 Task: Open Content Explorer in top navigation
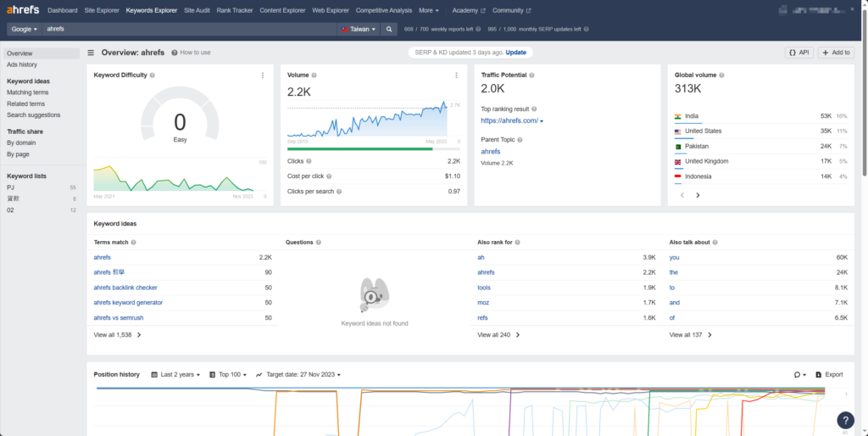pos(282,10)
